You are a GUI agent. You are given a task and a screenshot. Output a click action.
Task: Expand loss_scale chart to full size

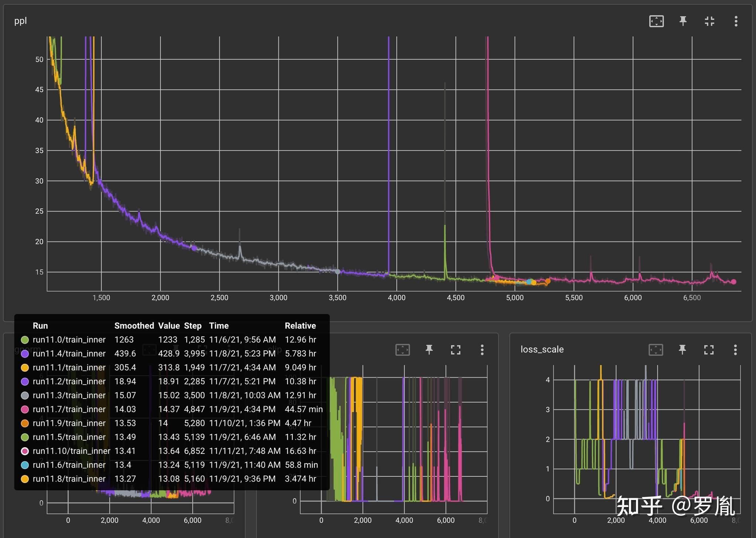709,349
